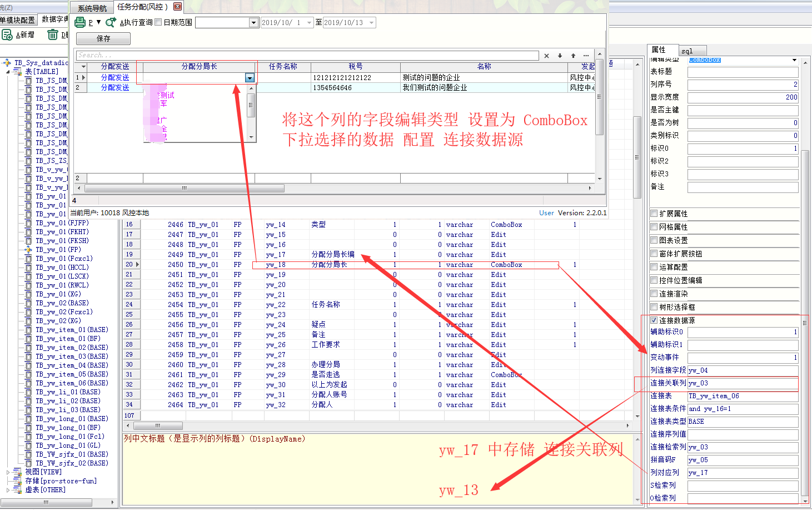This screenshot has width=812, height=510.
Task: Click the first row 分配发送 link
Action: [x=115, y=78]
